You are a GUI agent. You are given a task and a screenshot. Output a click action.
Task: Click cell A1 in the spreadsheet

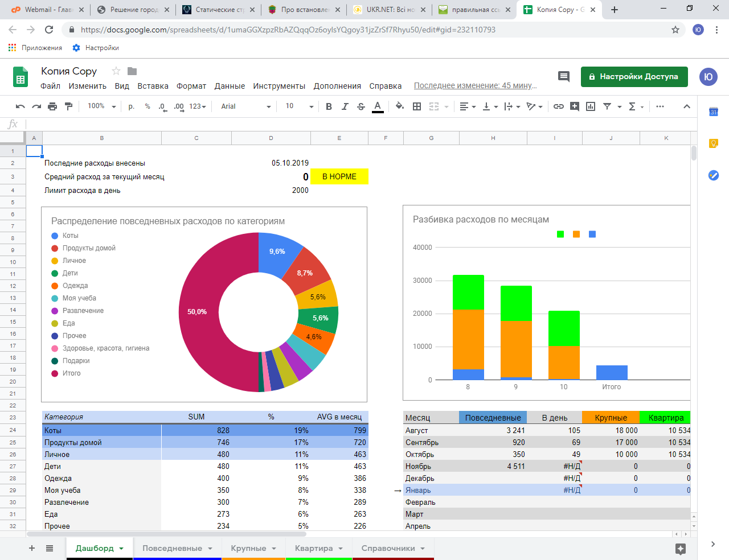click(34, 151)
